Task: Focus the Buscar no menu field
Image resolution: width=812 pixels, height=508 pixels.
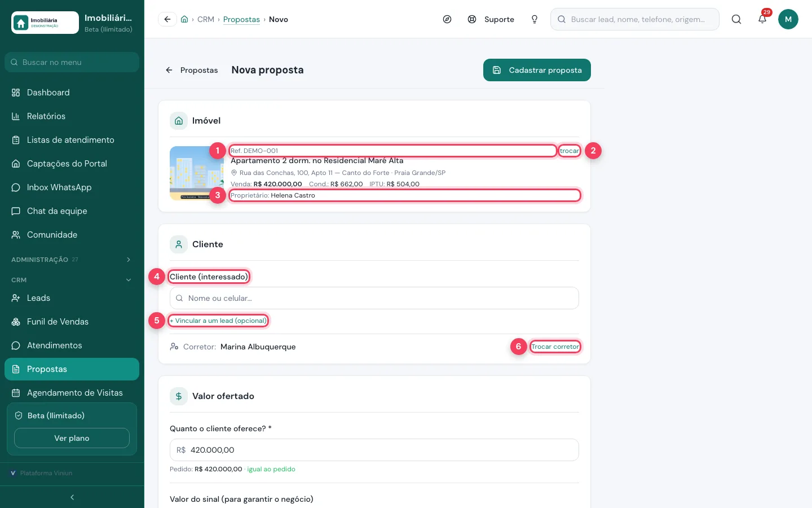Action: click(x=72, y=62)
